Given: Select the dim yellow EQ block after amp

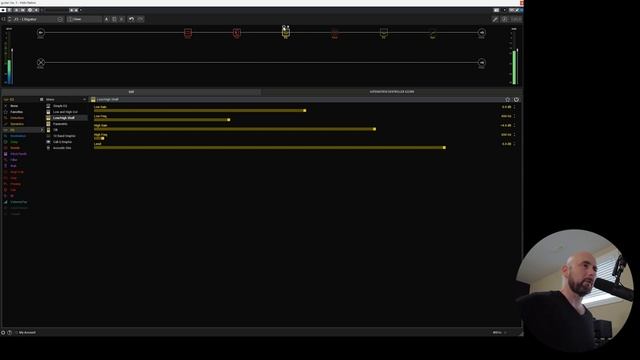Looking at the screenshot, I should coord(384,33).
